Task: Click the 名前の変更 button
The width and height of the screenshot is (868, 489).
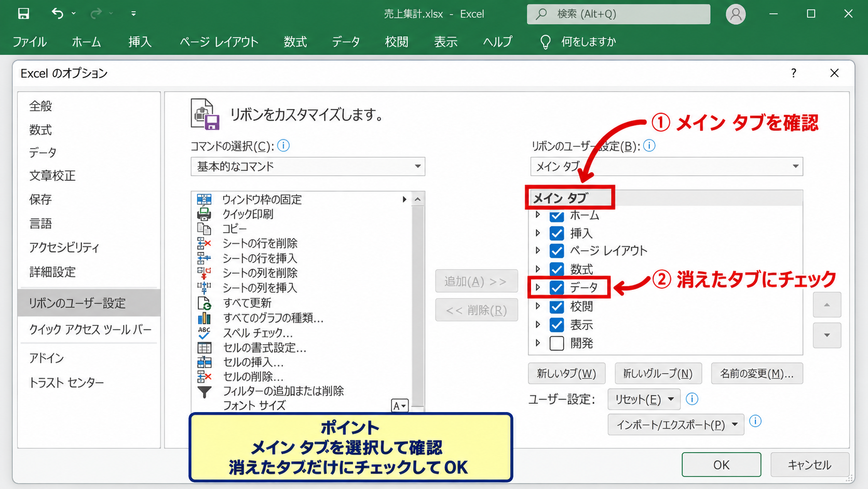Action: [757, 373]
